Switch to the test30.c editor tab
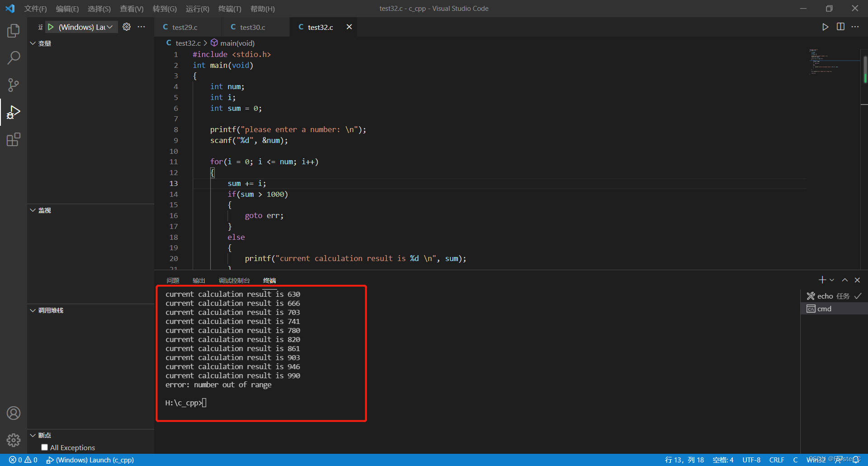The height and width of the screenshot is (466, 868). tap(255, 27)
